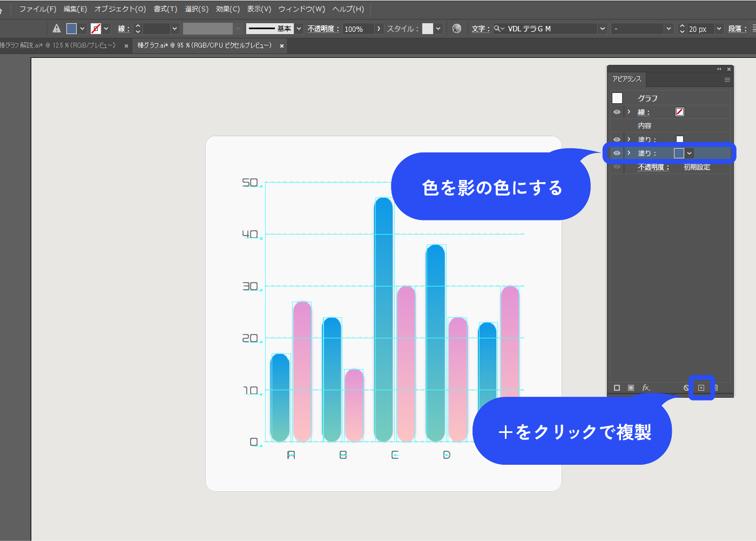Click the warning triangle icon in control bar
The width and height of the screenshot is (756, 541).
pos(57,29)
